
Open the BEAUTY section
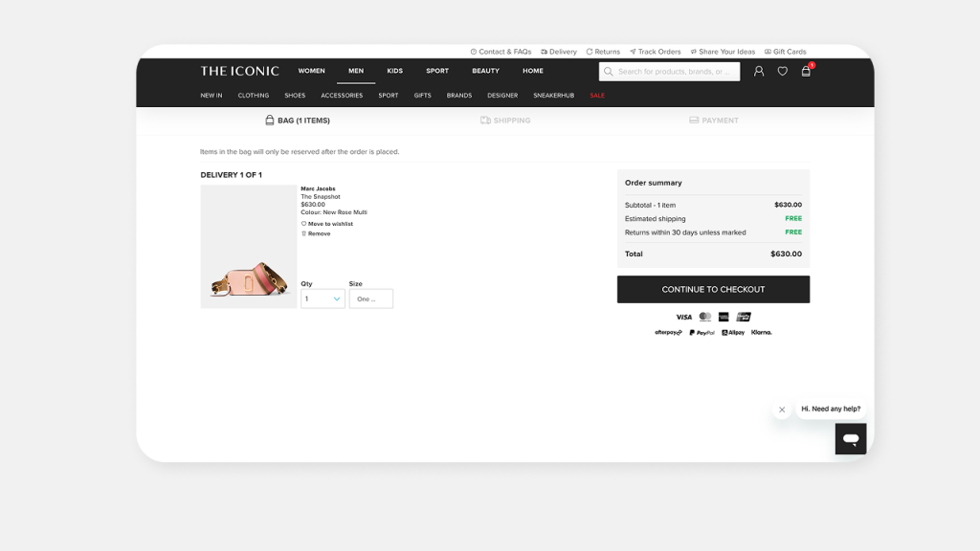coord(485,71)
